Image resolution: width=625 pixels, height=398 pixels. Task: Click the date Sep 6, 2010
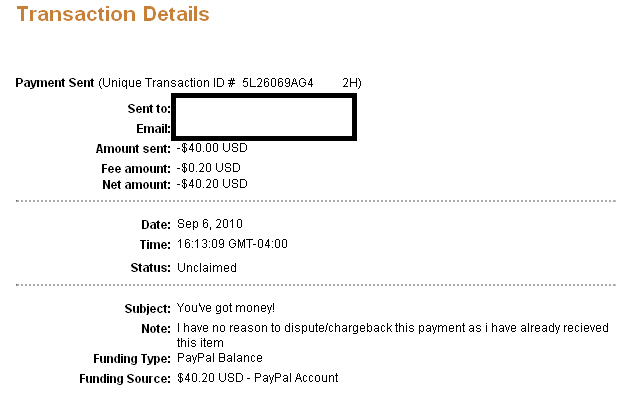[210, 224]
